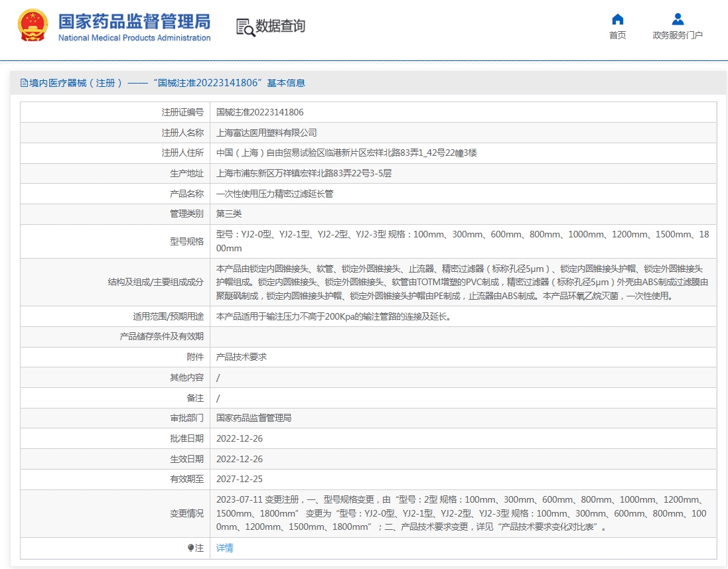Select approval department 国家药品监督管理局 value
The width and height of the screenshot is (728, 569).
254,418
